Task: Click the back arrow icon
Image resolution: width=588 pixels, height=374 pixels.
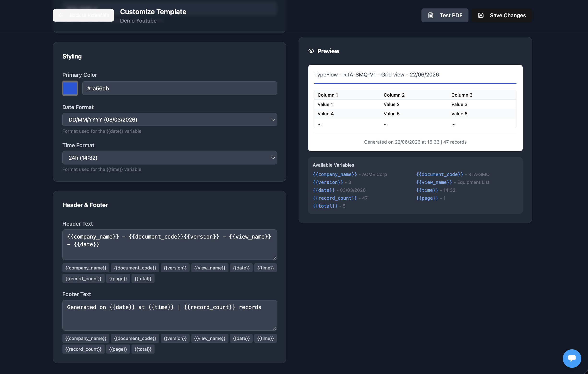Action: tap(60, 15)
